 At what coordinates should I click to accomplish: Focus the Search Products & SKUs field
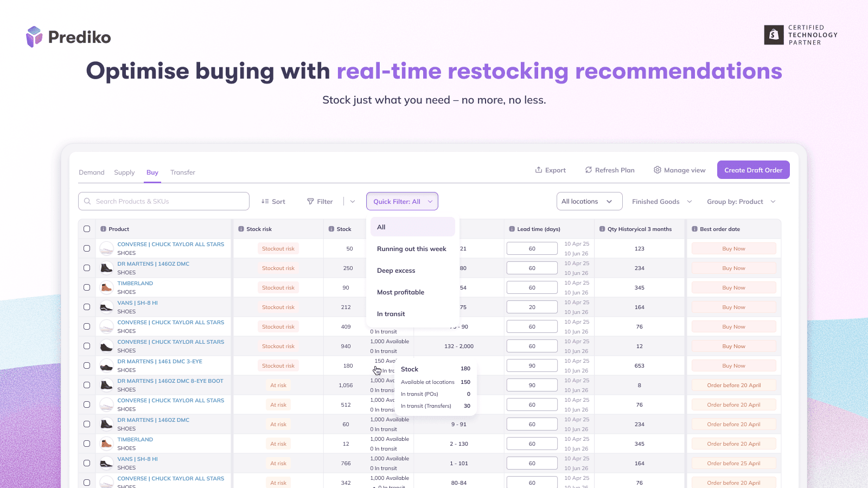point(164,201)
